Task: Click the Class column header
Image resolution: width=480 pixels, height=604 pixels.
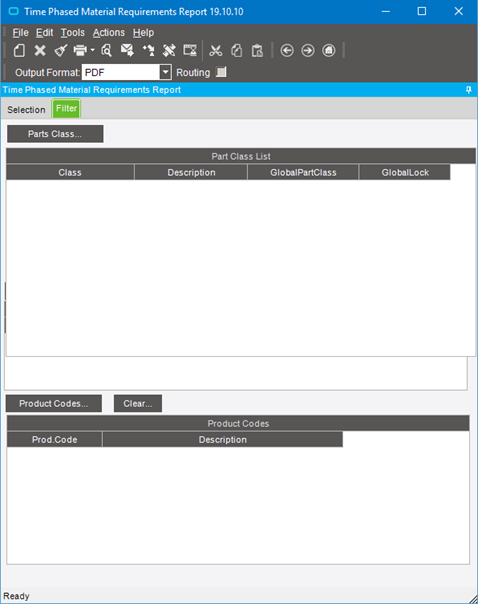Action: [x=70, y=172]
